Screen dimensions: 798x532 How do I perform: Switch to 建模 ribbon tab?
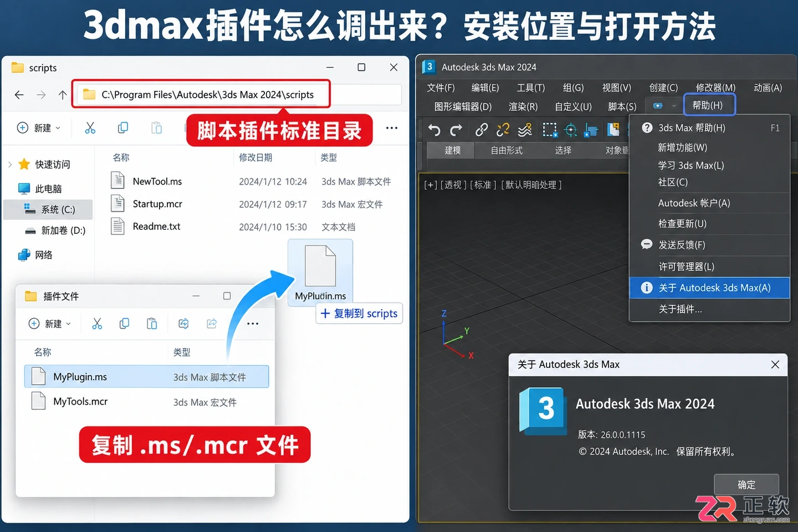pyautogui.click(x=452, y=150)
